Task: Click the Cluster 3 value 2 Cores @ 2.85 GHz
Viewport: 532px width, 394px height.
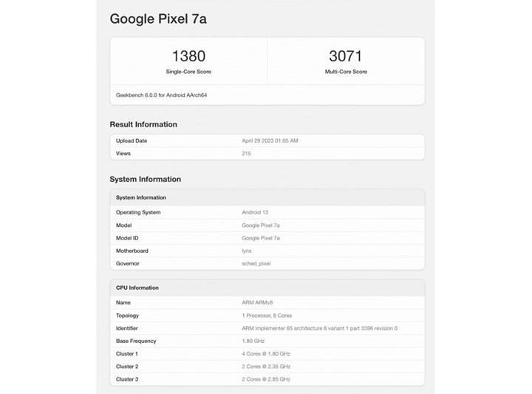Action: tap(266, 379)
